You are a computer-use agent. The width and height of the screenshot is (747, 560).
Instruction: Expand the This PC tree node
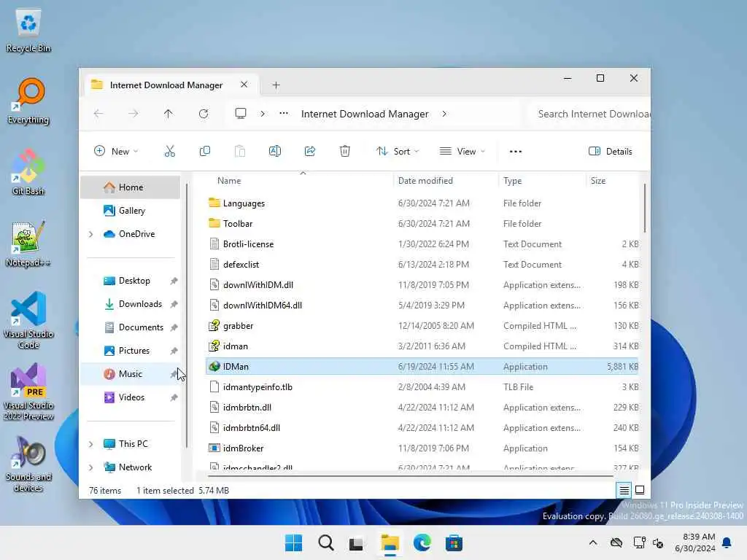(x=91, y=444)
